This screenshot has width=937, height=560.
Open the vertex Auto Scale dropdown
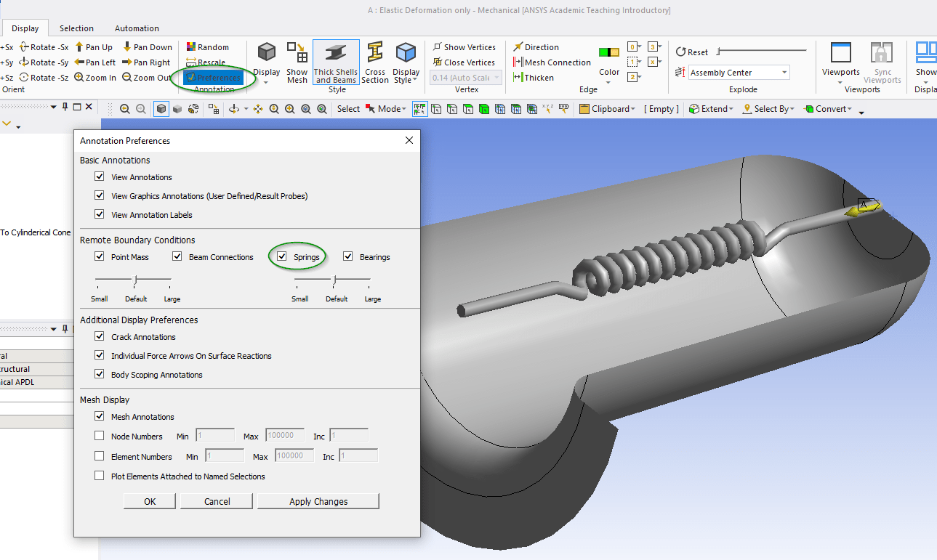tap(467, 78)
